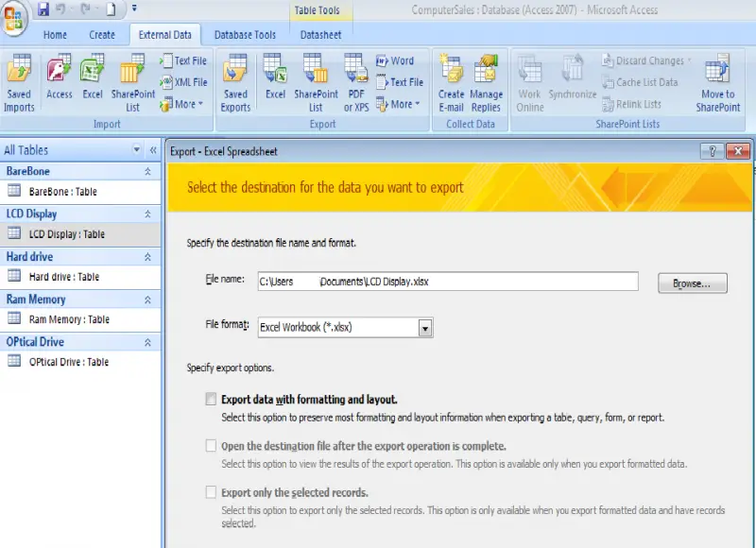Import a SharePoint List

(132, 83)
